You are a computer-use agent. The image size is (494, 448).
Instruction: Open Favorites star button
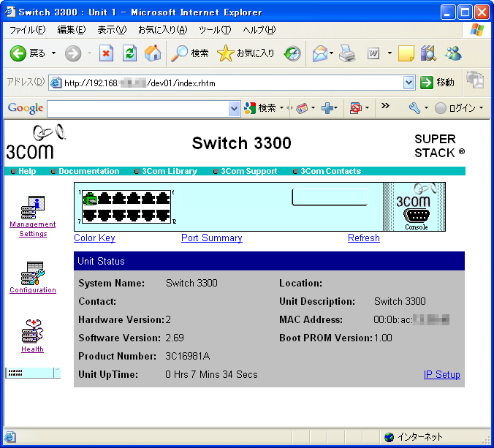coord(246,53)
